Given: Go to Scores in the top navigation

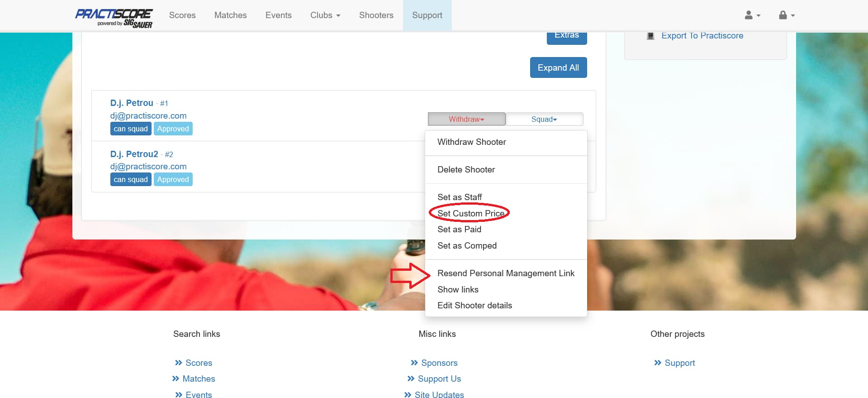Looking at the screenshot, I should click(x=182, y=15).
